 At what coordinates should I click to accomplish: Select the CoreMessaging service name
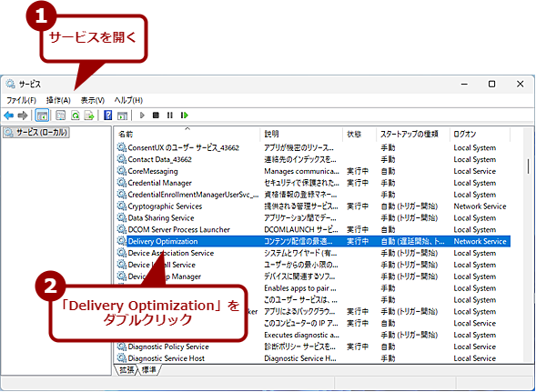pos(153,171)
